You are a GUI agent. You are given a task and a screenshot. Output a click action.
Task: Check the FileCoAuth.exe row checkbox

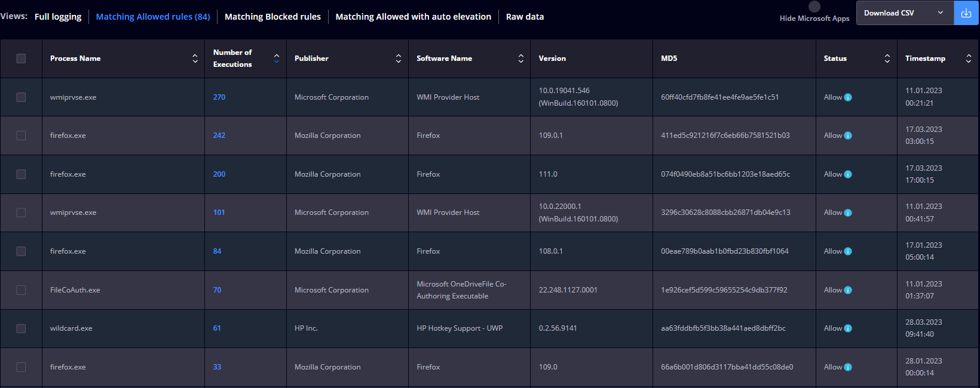point(21,290)
